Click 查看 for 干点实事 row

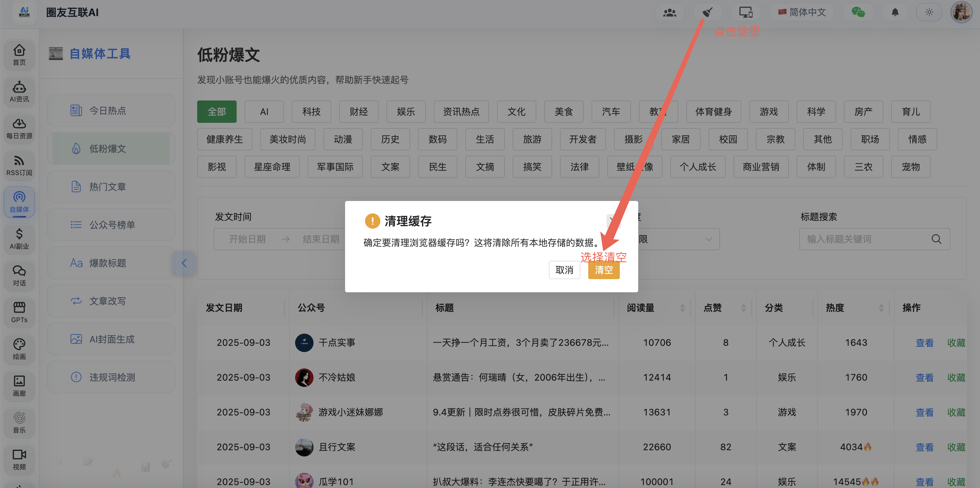click(x=924, y=343)
